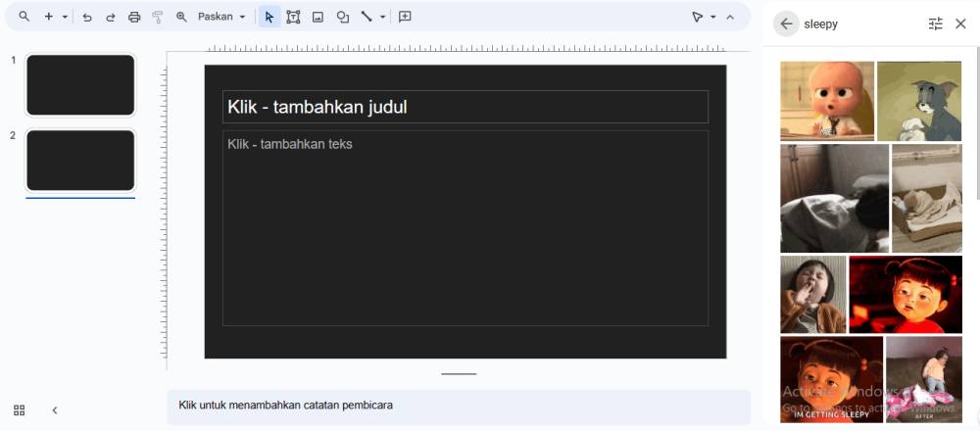980x431 pixels.
Task: Choose the Tom cat GIF result
Action: [919, 101]
